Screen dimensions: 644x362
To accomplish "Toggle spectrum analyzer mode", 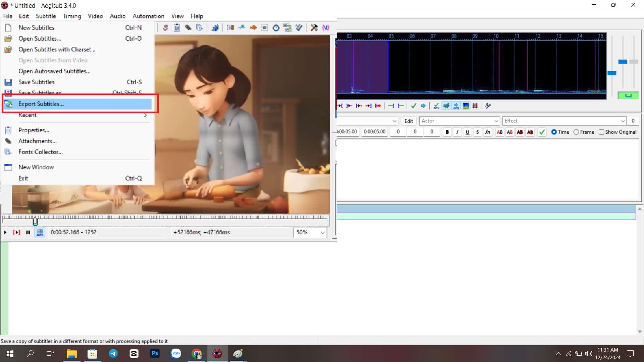I will coord(466,106).
